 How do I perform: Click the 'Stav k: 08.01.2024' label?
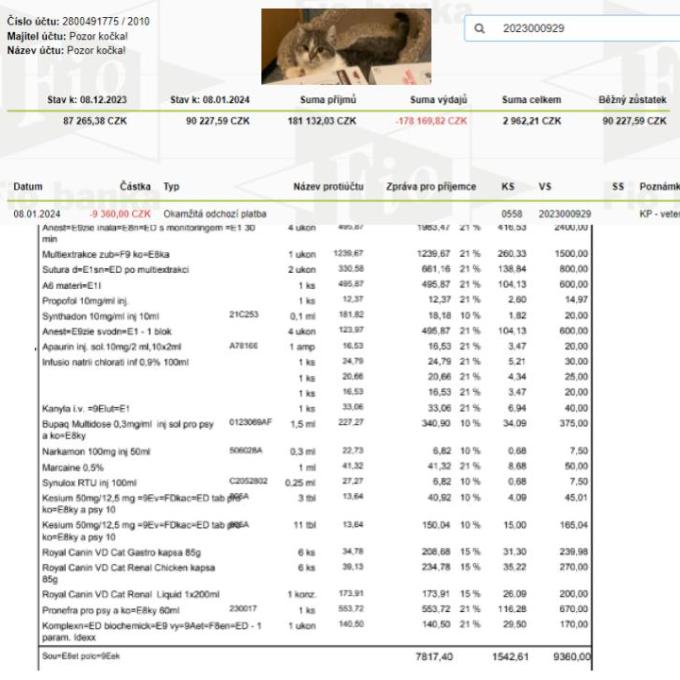pyautogui.click(x=210, y=100)
